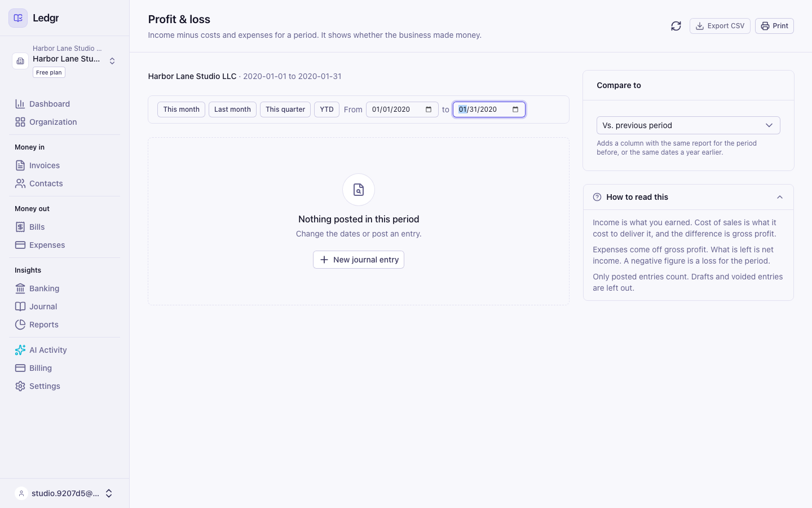The width and height of the screenshot is (812, 508).
Task: Click the Profit & loss page heading
Action: pos(179,19)
